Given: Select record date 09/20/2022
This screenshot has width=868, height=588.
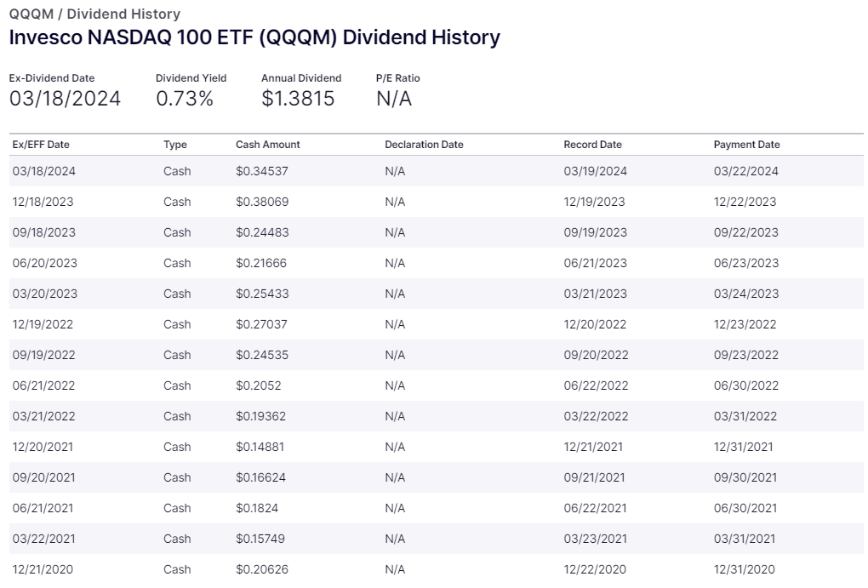Looking at the screenshot, I should 596,355.
